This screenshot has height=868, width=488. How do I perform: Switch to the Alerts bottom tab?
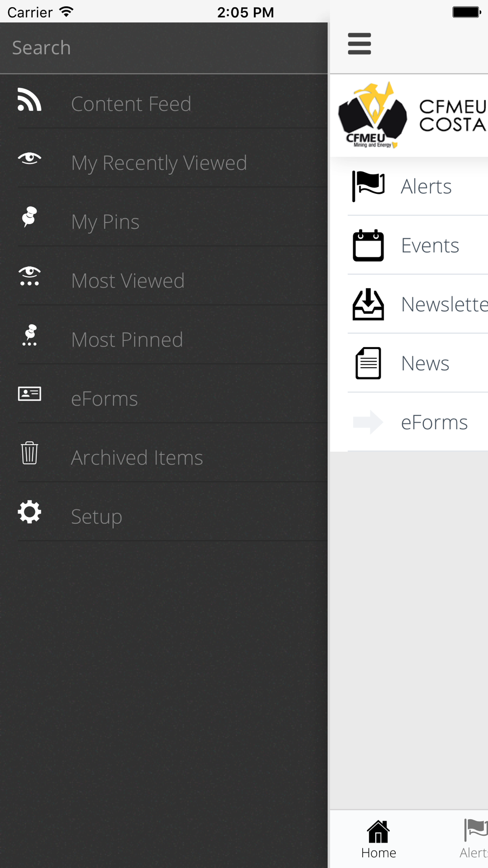473,839
